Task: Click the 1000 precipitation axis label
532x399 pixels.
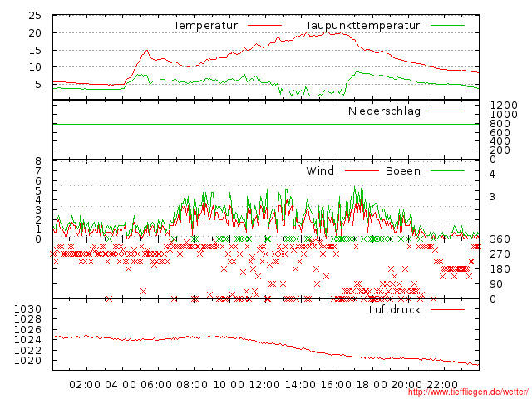Action: (x=504, y=115)
